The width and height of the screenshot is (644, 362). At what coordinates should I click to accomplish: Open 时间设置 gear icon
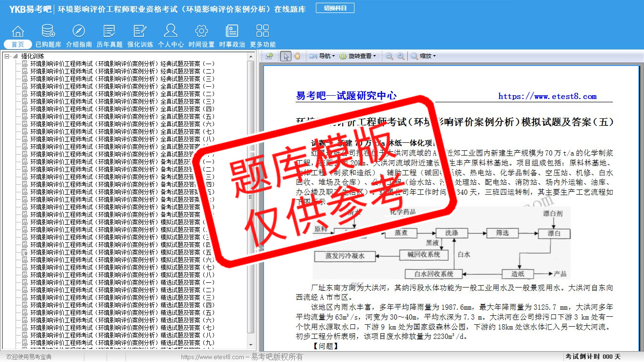pos(201,32)
